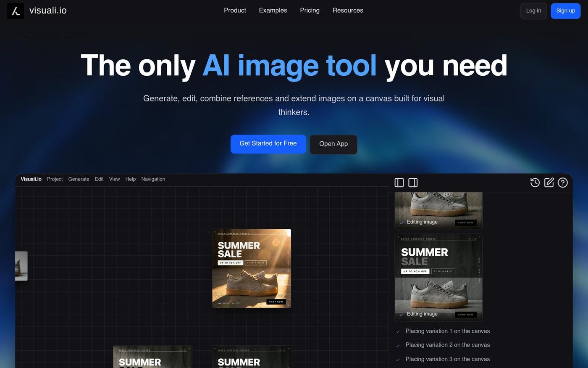Click 'Placing variation 1 on the canvas'
Image resolution: width=588 pixels, height=368 pixels.
[x=448, y=331]
